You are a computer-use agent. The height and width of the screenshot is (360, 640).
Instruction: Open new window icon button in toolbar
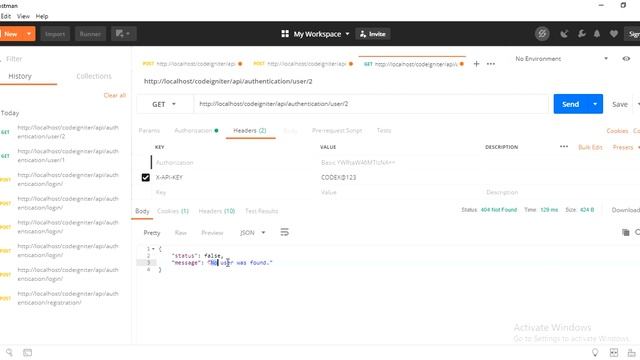[x=123, y=34]
